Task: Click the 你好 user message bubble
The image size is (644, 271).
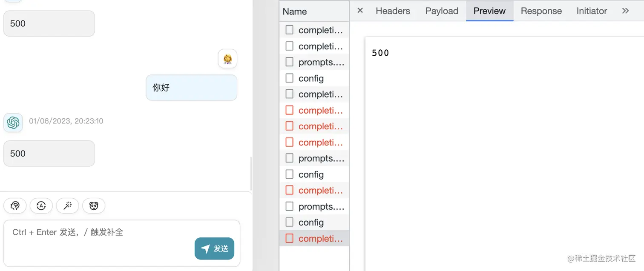Action: tap(191, 88)
